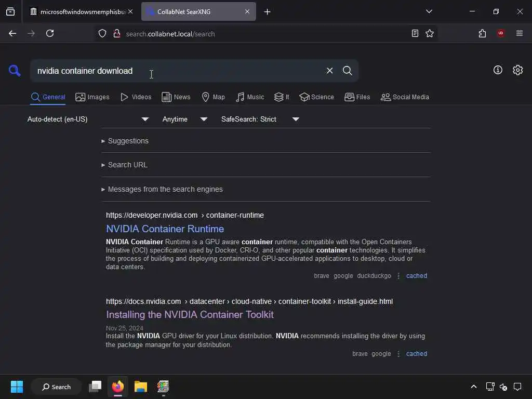
Task: Select the CollabNet SearXNG tab
Action: (198, 12)
